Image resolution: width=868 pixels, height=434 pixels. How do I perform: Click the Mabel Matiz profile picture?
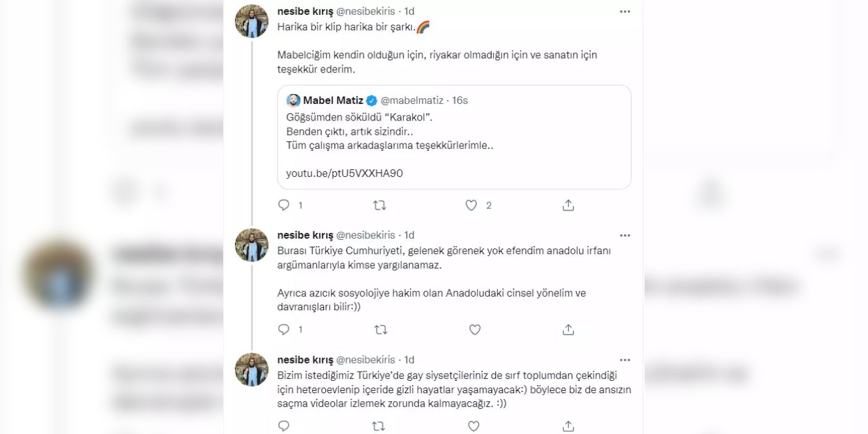[x=293, y=101]
